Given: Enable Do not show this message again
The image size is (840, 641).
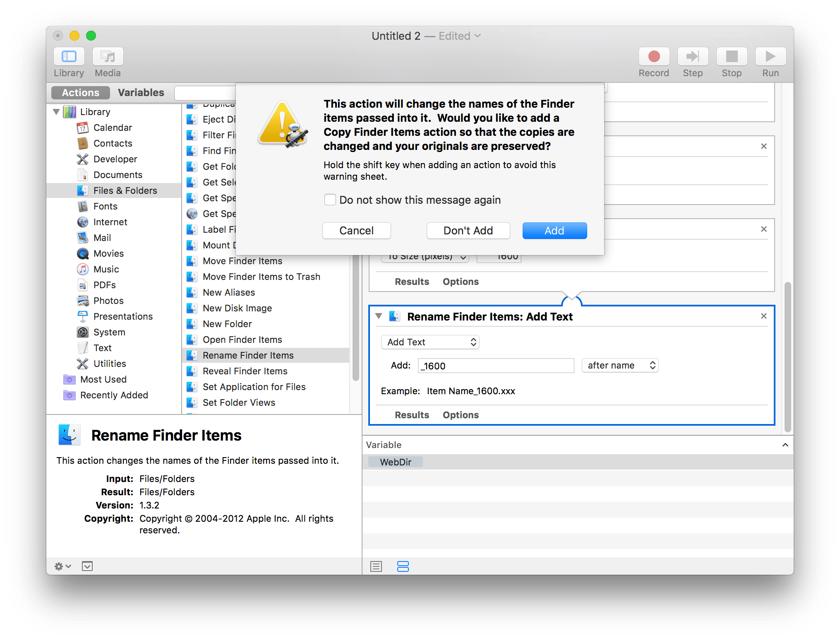Looking at the screenshot, I should (x=330, y=200).
